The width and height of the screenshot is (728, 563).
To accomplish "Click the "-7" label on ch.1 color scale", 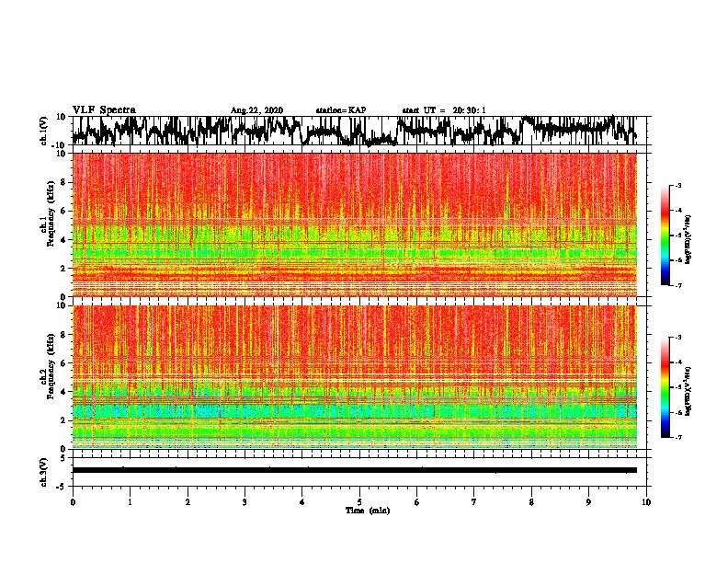I will point(678,285).
